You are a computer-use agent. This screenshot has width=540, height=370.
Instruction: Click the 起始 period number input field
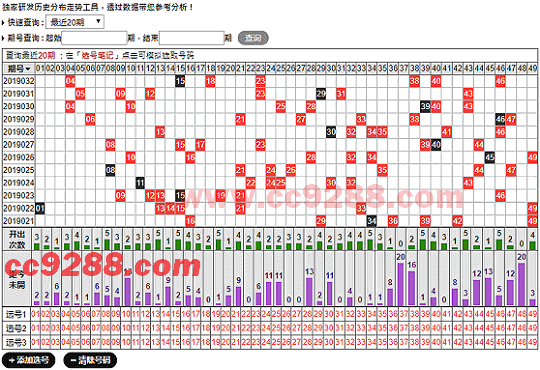pos(94,38)
